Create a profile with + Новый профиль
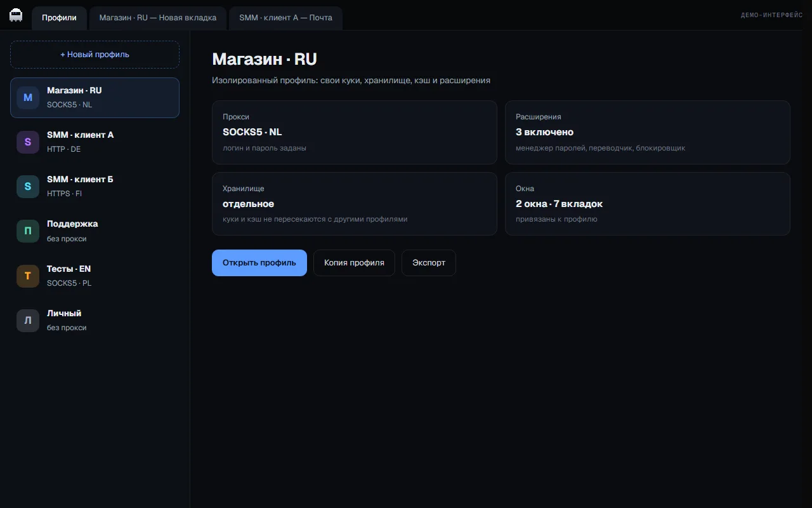812x508 pixels. pos(95,55)
